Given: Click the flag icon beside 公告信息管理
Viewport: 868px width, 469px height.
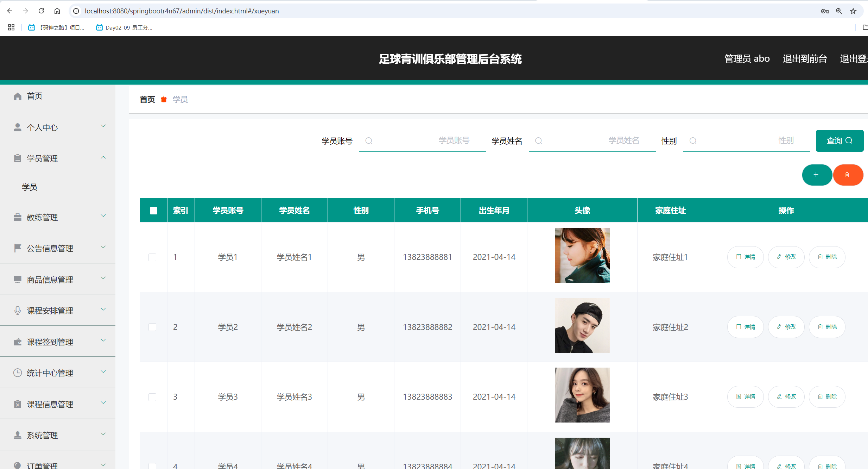Looking at the screenshot, I should pos(17,248).
